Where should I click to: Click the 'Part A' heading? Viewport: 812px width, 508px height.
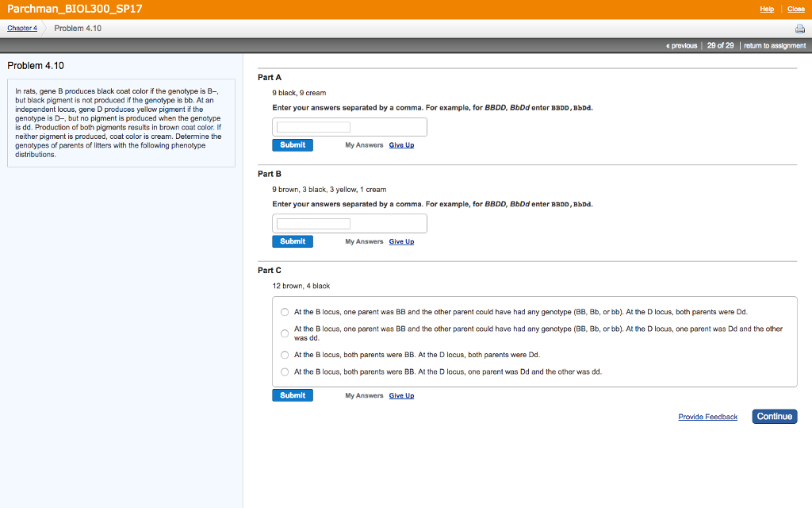click(x=270, y=77)
